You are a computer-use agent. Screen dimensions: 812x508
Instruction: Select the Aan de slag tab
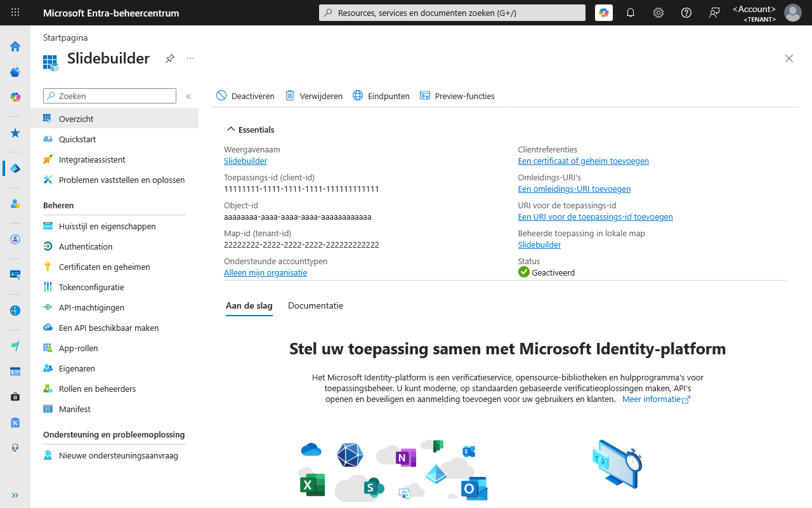coord(249,305)
